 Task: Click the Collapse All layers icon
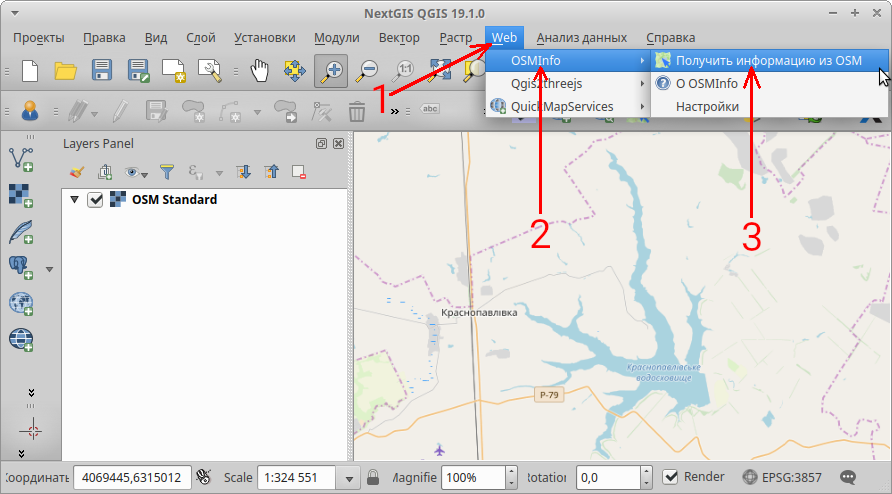coord(271,172)
